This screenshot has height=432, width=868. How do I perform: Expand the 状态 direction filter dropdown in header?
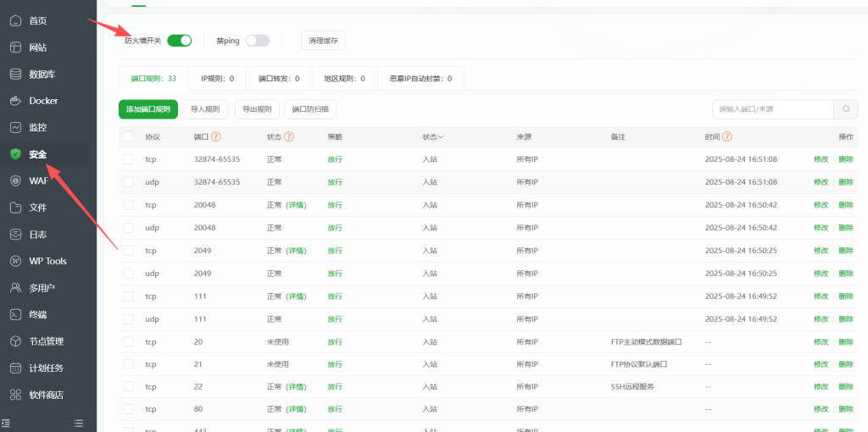click(x=433, y=136)
